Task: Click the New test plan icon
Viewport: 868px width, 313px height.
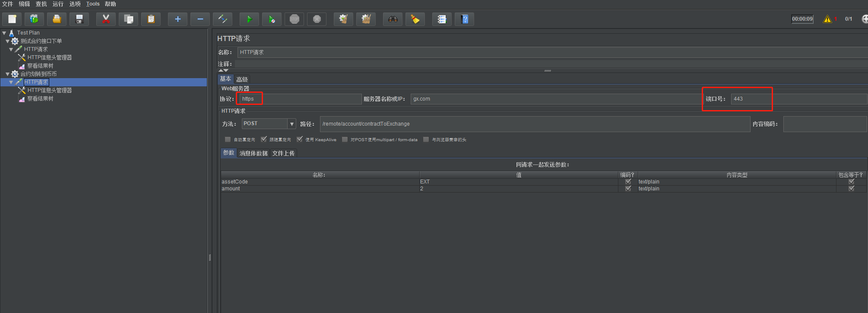Action: pos(12,19)
